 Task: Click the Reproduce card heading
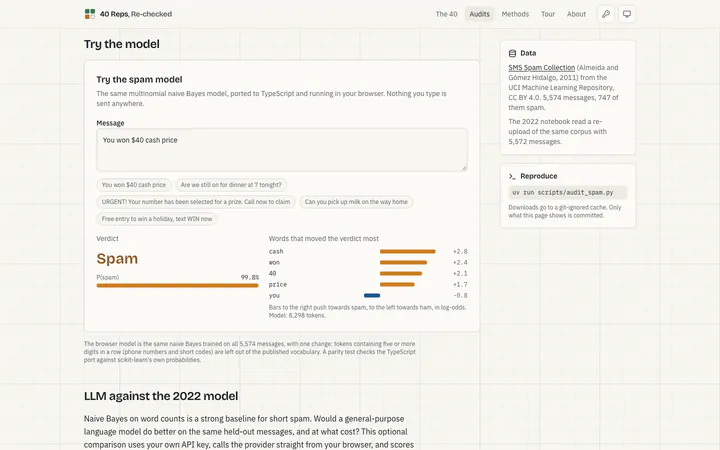pos(539,176)
